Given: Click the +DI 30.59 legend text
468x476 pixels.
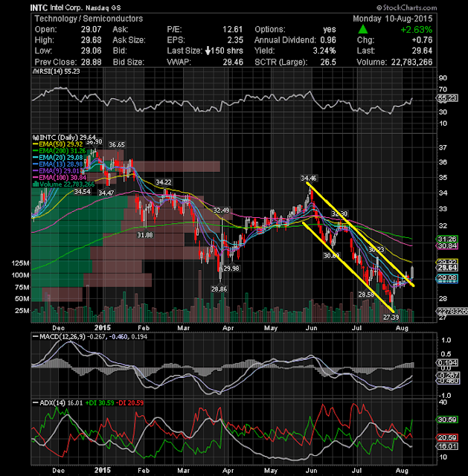Looking at the screenshot, I should point(100,403).
